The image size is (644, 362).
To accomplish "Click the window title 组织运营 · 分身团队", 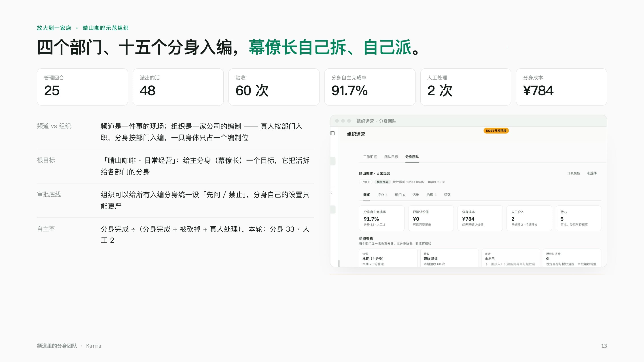I will point(376,121).
